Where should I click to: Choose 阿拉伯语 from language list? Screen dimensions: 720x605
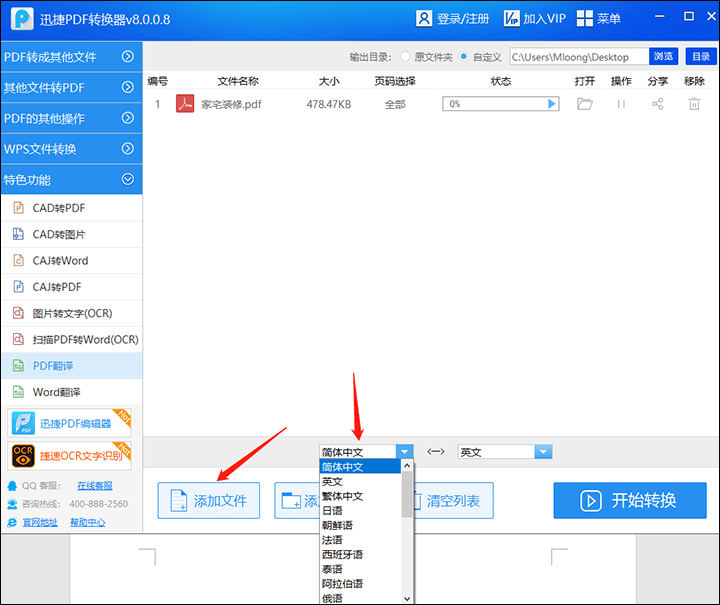360,584
